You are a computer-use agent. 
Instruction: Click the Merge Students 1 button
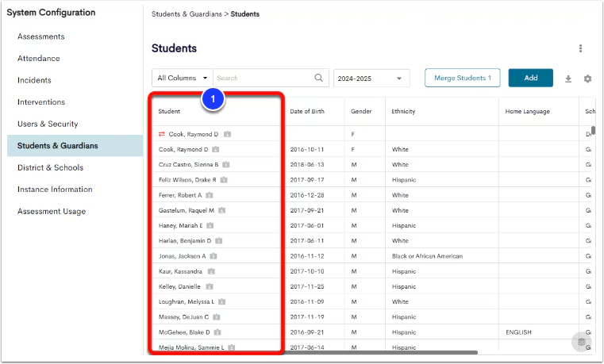pyautogui.click(x=462, y=78)
